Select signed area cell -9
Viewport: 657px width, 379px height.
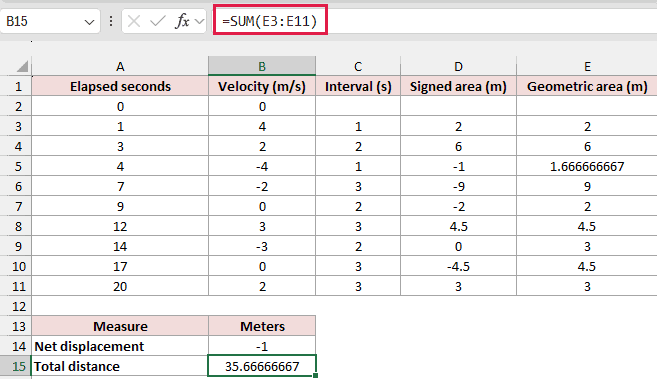pos(458,186)
